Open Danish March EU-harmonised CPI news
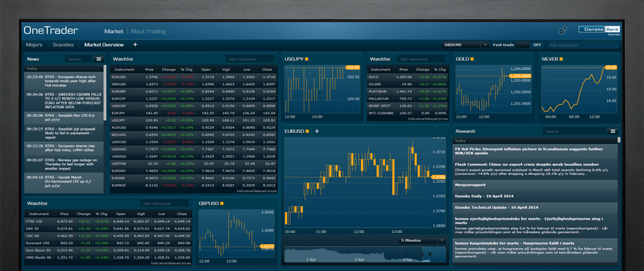644x271 pixels. pyautogui.click(x=64, y=182)
